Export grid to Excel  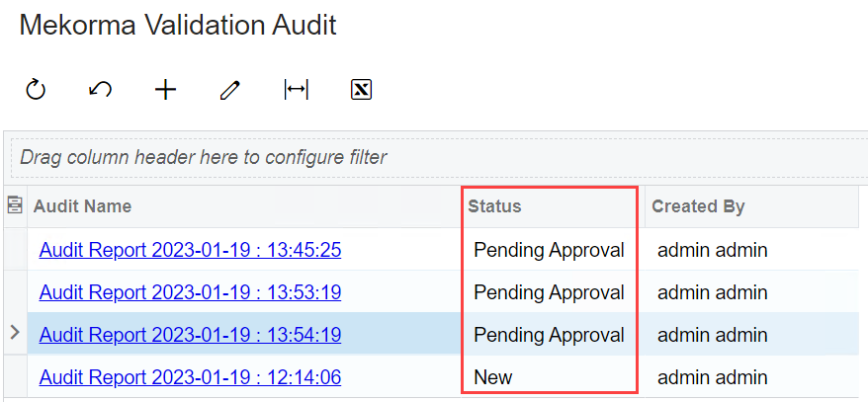point(361,90)
